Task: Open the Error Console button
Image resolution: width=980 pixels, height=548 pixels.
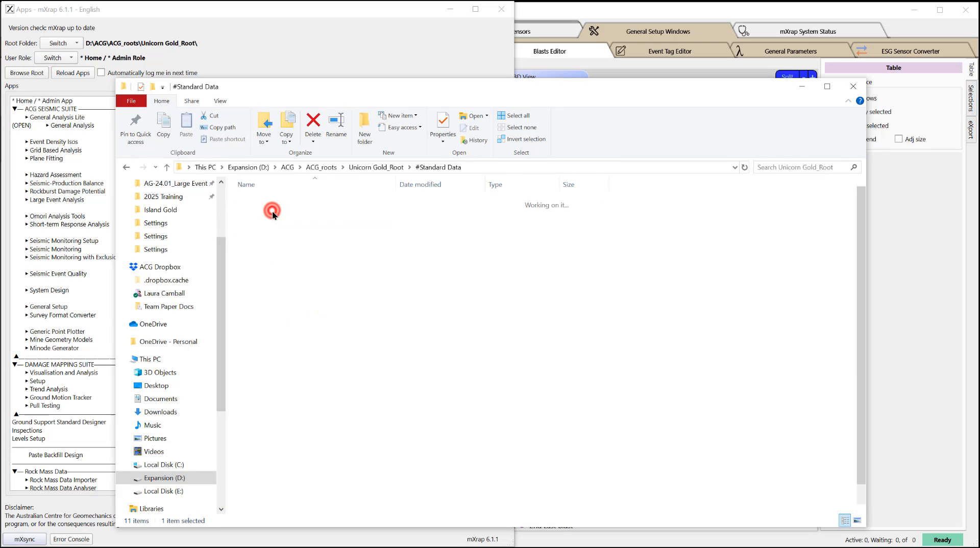Action: (71, 539)
